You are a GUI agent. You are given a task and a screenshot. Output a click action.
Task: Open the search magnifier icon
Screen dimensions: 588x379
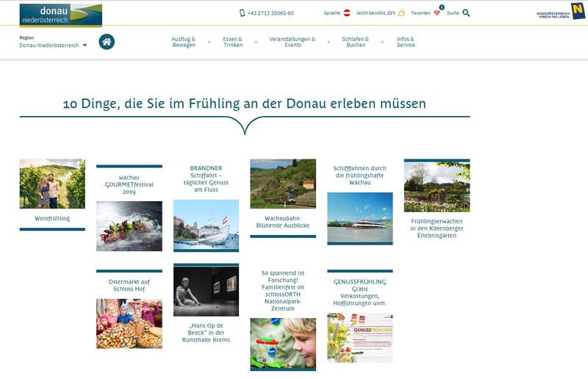point(466,13)
